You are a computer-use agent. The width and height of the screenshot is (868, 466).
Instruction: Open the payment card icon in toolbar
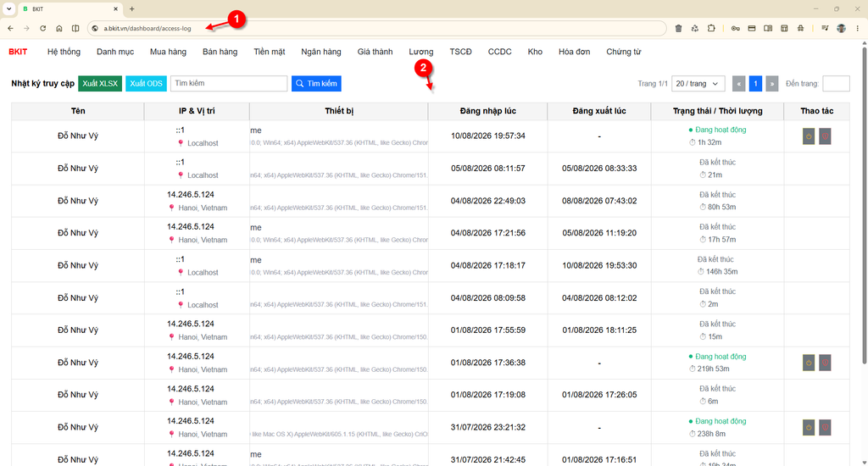752,28
